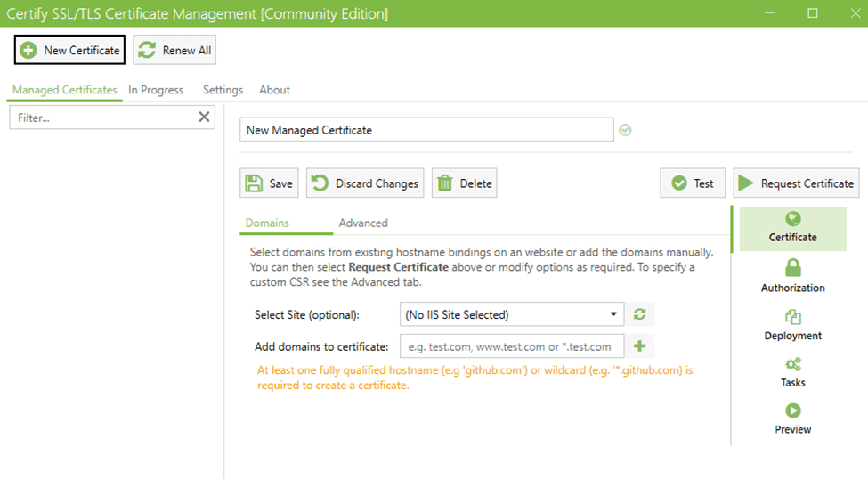Screen dimensions: 868x479
Task: Click the New Certificate button
Action: pos(69,50)
